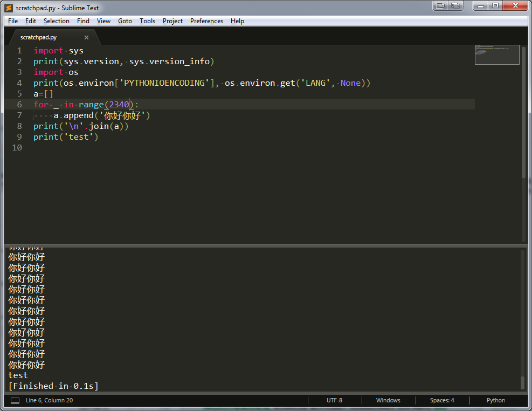Click the editor vertical scrollbar

[523, 112]
